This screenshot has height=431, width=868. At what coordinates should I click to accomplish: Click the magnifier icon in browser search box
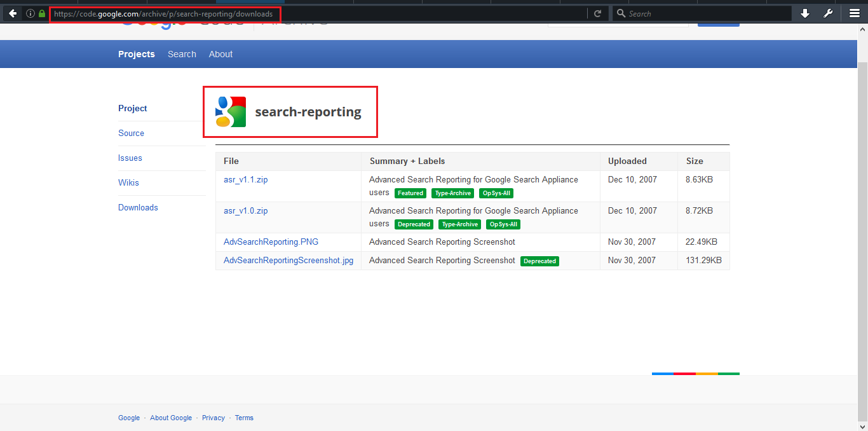pyautogui.click(x=621, y=13)
